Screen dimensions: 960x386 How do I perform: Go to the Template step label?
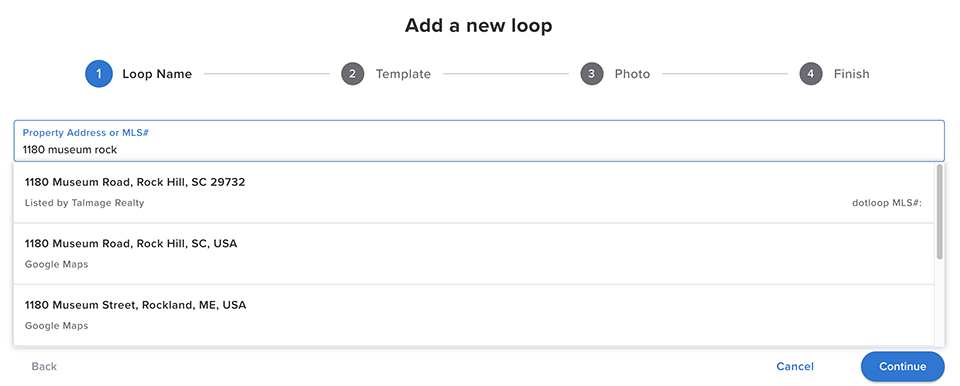click(x=403, y=74)
